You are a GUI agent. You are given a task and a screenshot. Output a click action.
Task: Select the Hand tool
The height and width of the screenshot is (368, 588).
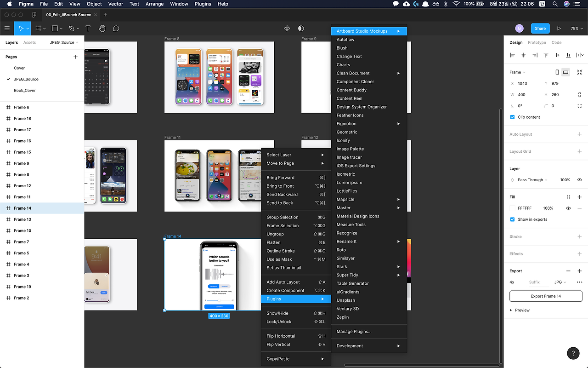click(x=102, y=29)
